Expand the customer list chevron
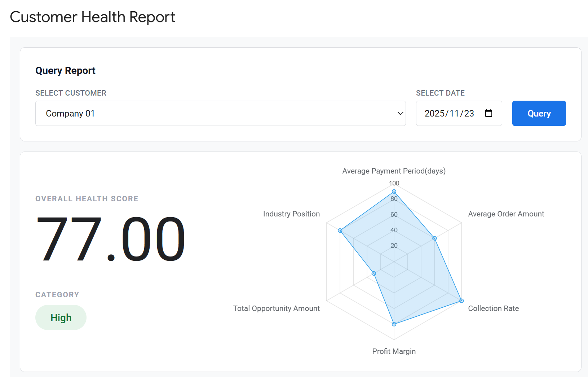This screenshot has width=588, height=377. [400, 113]
